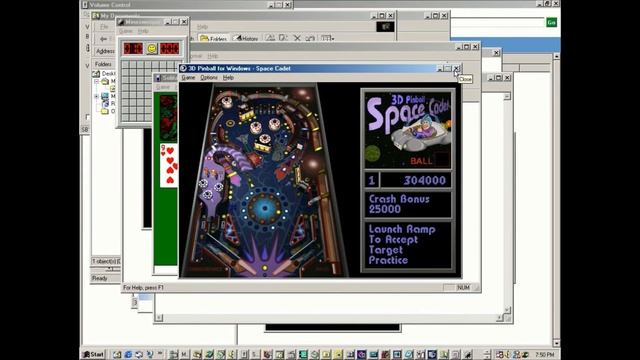
Task: Click the Space Cadet logo artwork
Action: (x=408, y=130)
